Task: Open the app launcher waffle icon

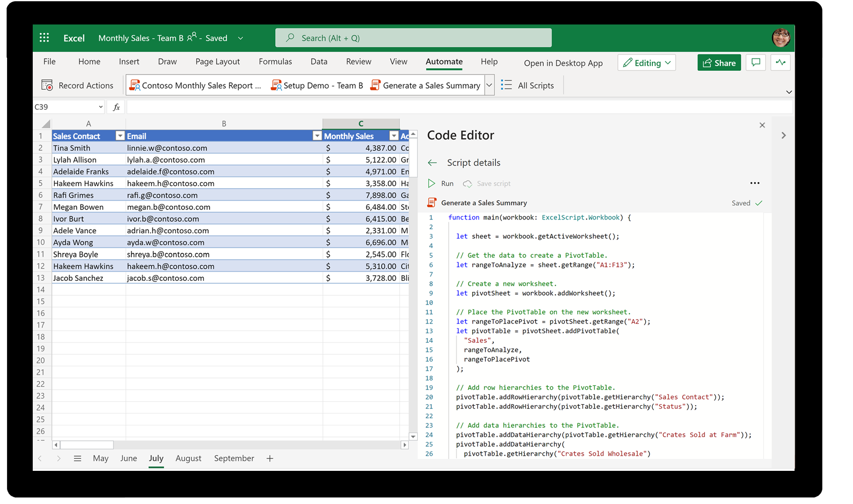Action: (x=44, y=38)
